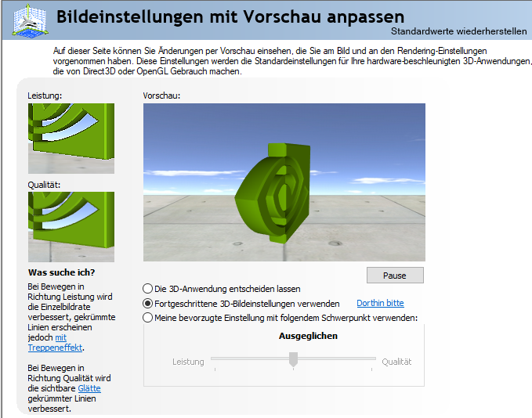Select 'Meine bevorzugte Einstellung' radio button

pos(147,318)
